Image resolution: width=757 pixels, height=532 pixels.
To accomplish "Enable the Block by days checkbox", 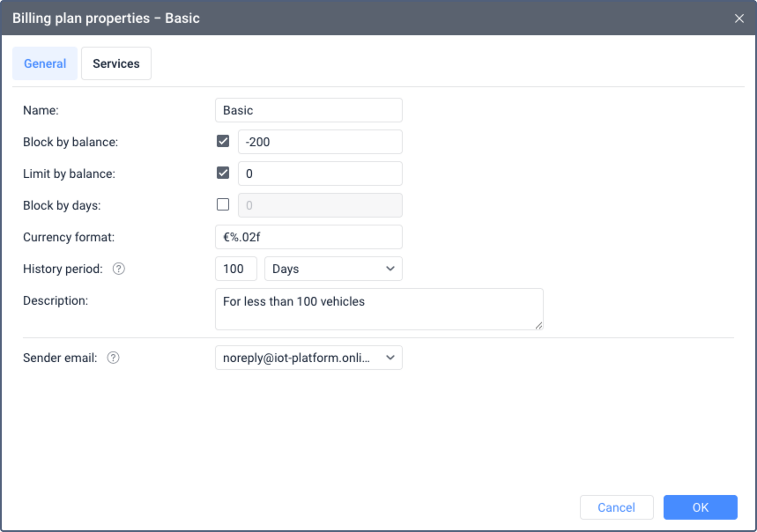I will tap(223, 204).
